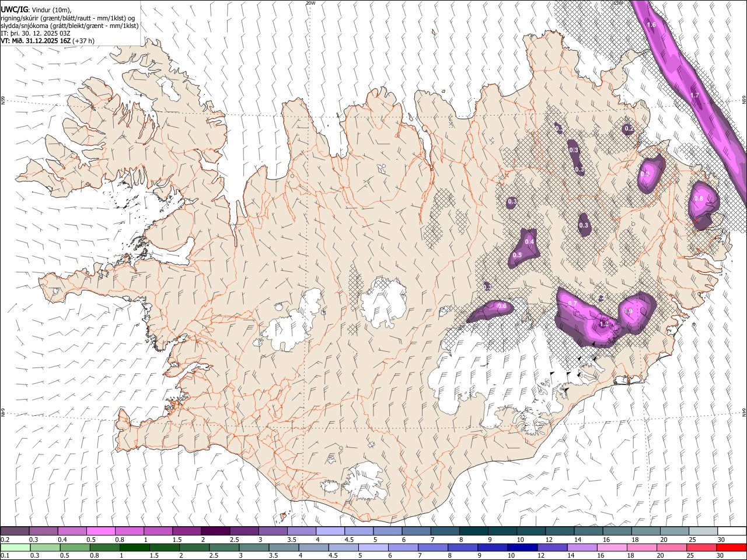Pick the 0.8 magenta swatch in top legend row
The image size is (747, 560).
tap(129, 531)
